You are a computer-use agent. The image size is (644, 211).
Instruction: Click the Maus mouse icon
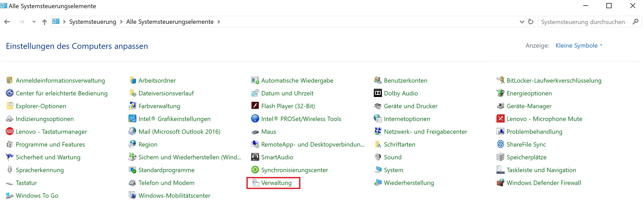[255, 132]
